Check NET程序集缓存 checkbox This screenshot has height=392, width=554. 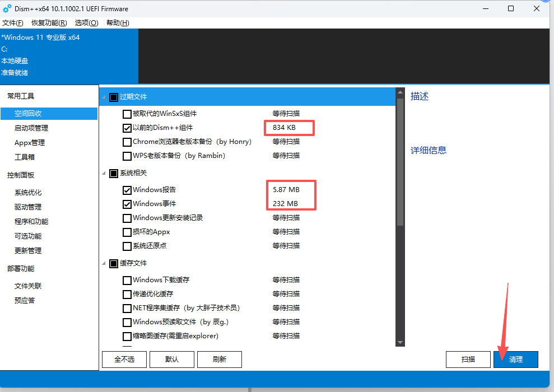(x=127, y=309)
